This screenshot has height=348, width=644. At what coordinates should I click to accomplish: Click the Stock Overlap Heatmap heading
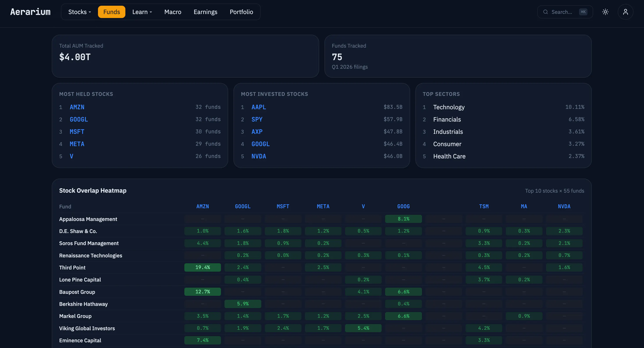click(93, 191)
